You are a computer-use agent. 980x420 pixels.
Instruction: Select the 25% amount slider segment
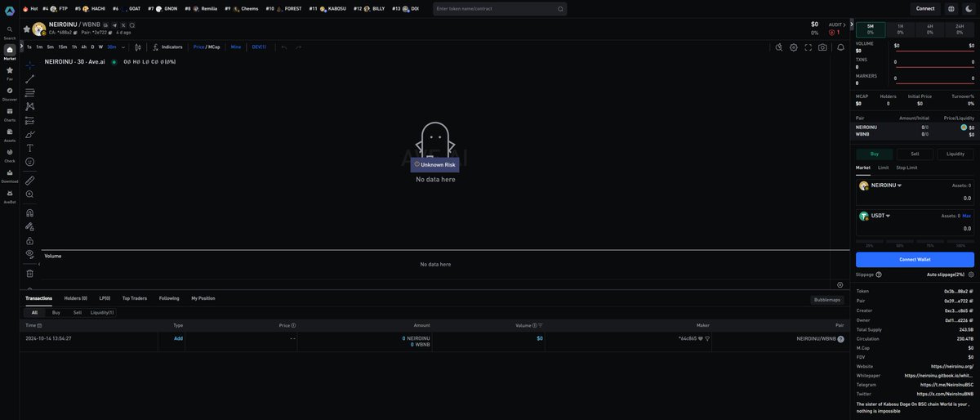pos(870,242)
